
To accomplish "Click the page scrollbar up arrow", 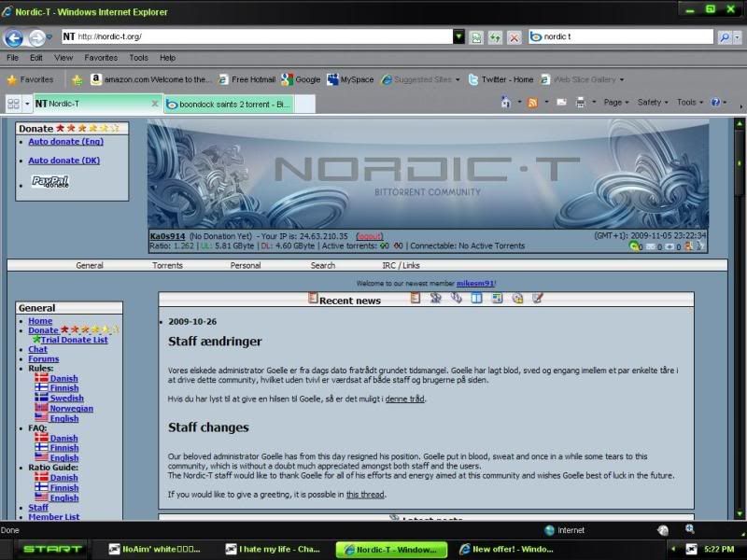I will (740, 124).
